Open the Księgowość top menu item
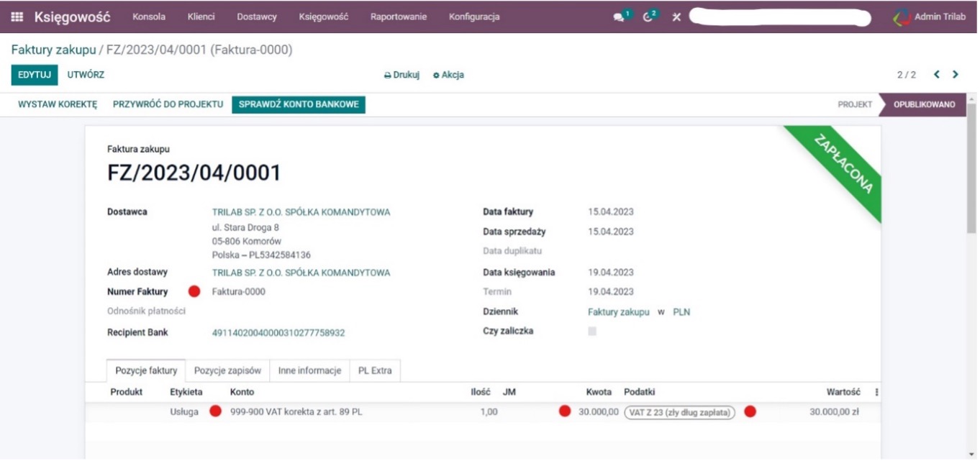 tap(323, 17)
